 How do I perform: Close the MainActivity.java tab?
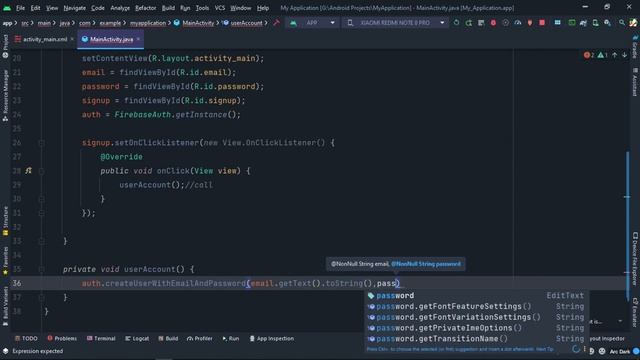point(138,39)
